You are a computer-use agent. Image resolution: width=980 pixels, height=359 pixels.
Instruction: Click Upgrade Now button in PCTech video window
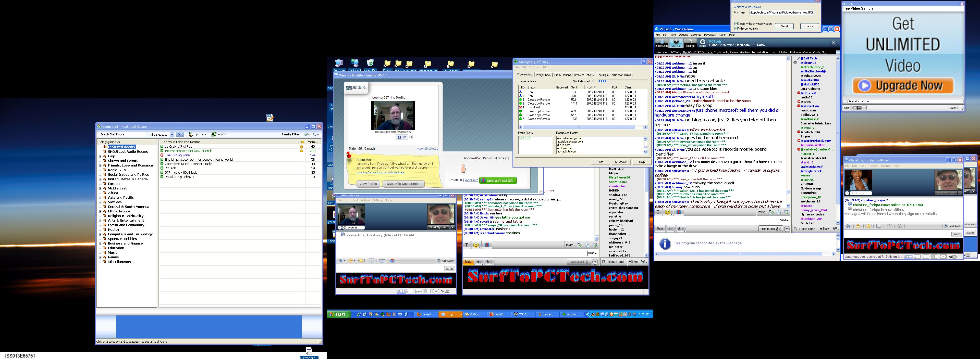(903, 85)
